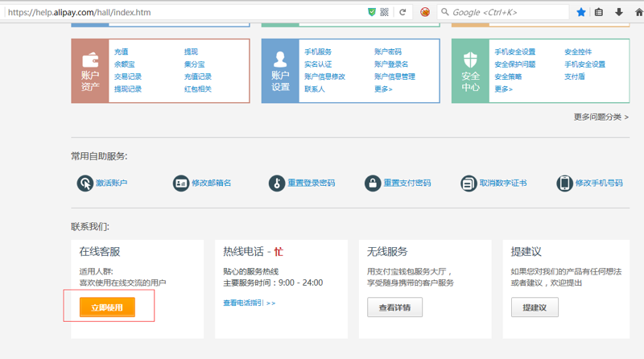Open the 联系人 link
Image resolution: width=644 pixels, height=359 pixels.
pos(315,89)
